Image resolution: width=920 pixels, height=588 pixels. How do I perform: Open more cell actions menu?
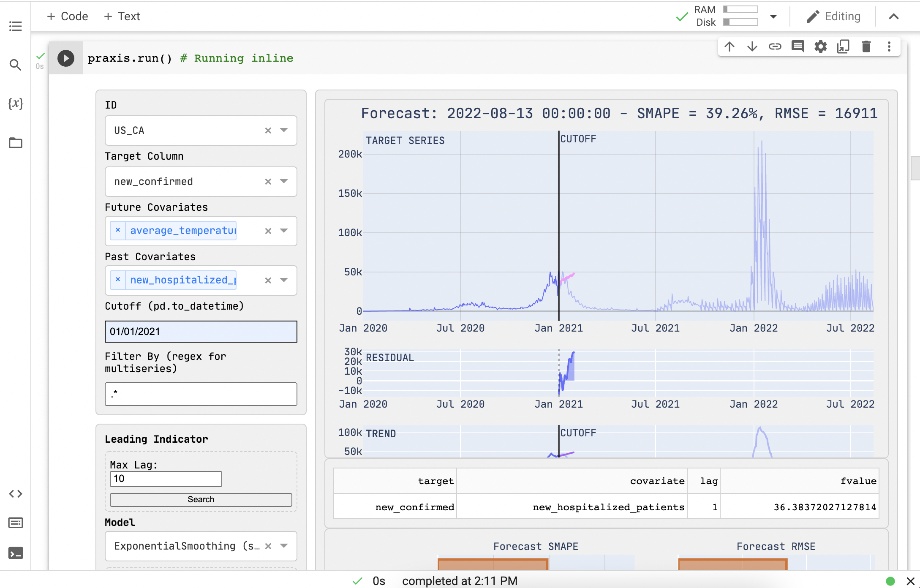(x=889, y=46)
